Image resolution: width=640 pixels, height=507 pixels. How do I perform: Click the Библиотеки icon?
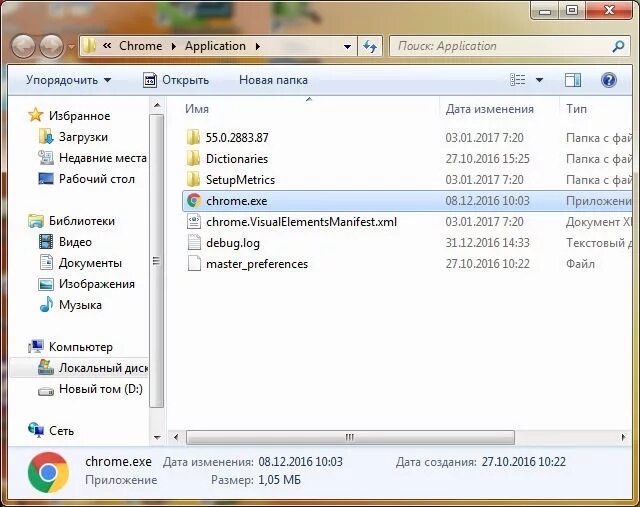click(36, 221)
